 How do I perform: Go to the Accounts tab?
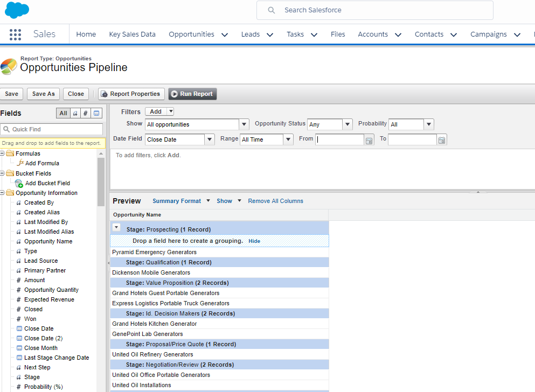click(373, 34)
